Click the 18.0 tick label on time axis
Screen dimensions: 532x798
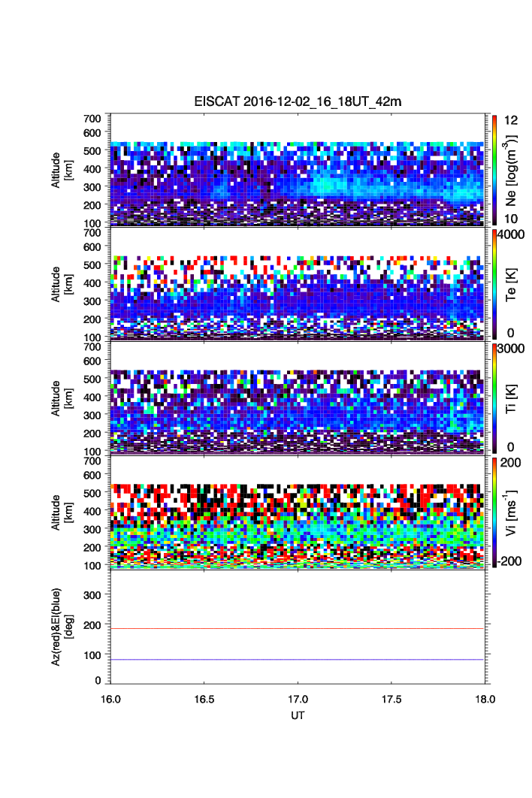pos(485,699)
